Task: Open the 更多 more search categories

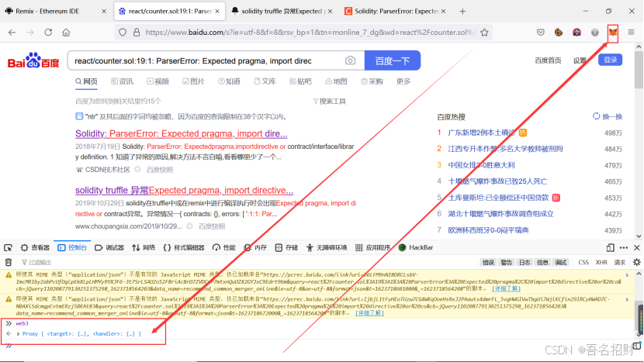Action: pyautogui.click(x=403, y=81)
